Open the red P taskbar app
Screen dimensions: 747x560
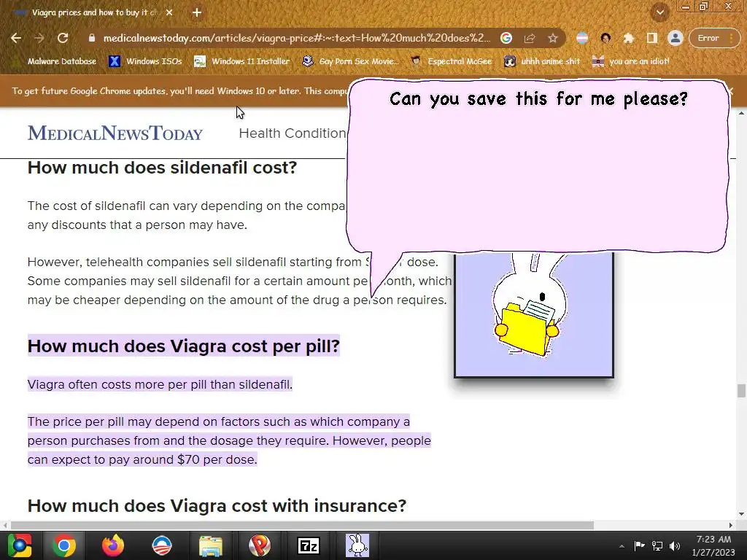(260, 545)
